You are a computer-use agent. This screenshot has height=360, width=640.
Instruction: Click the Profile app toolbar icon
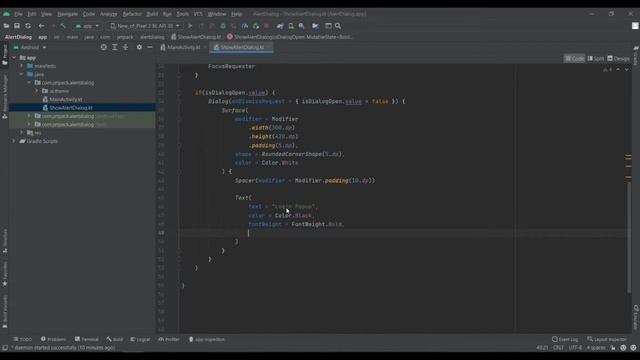point(245,26)
